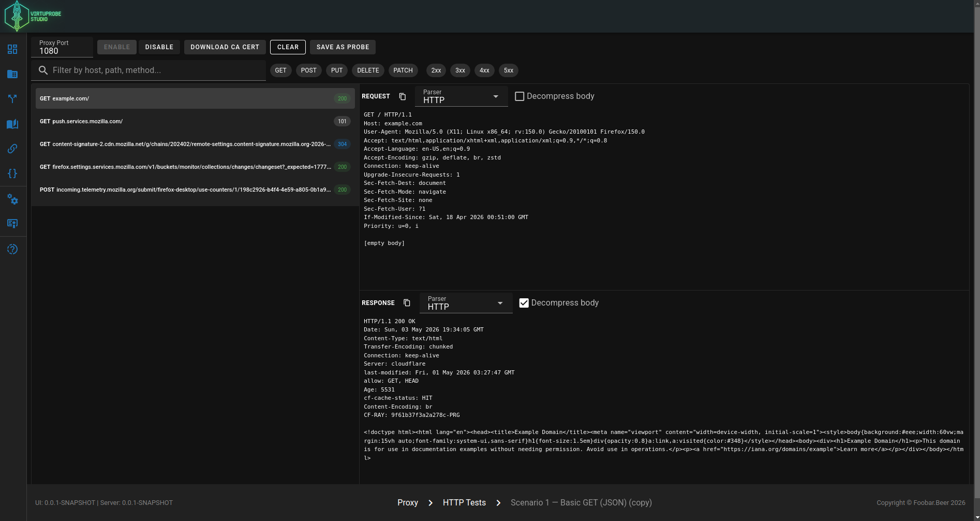
Task: Click the HTTP Tests breadcrumb item
Action: point(464,503)
